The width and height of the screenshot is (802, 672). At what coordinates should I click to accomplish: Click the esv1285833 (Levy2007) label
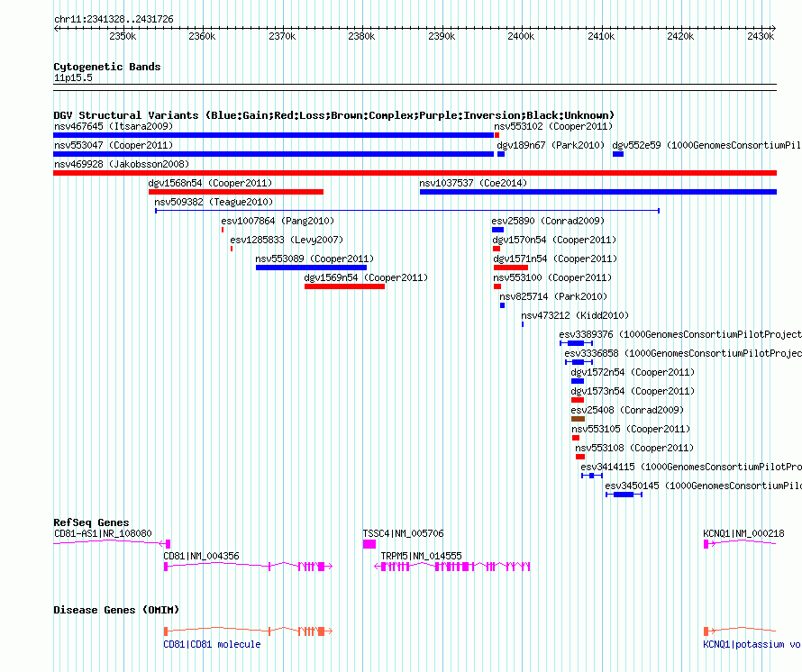pyautogui.click(x=287, y=240)
